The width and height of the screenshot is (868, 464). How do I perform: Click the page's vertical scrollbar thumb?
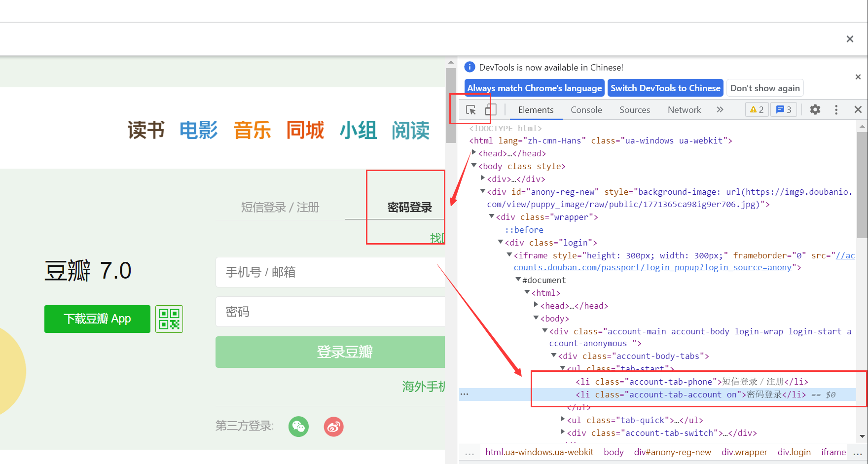pos(451,106)
